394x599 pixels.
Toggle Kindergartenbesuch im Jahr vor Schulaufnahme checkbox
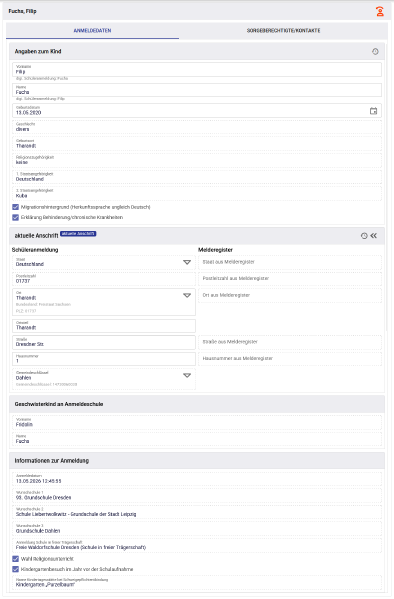15,569
